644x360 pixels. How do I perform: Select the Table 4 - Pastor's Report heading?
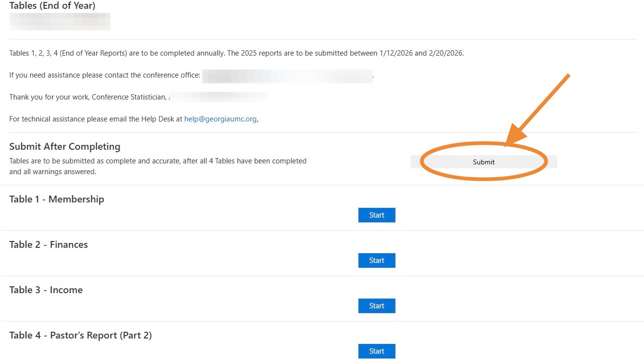(81, 335)
